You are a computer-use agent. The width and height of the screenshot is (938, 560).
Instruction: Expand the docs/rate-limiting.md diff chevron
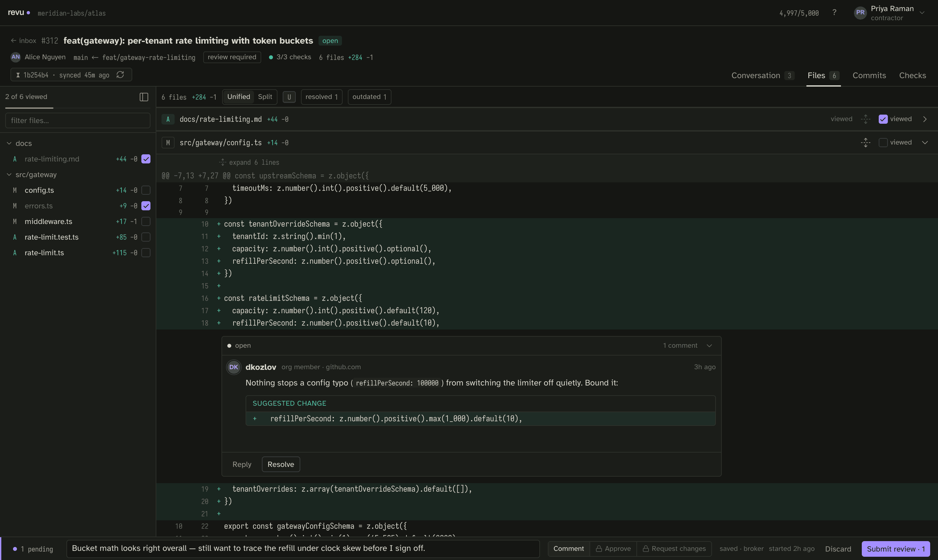point(925,119)
